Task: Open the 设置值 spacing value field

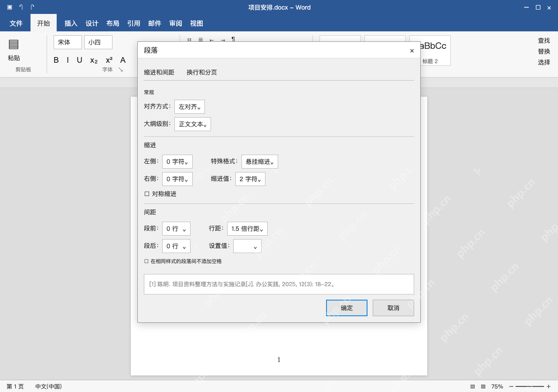Action: click(247, 246)
